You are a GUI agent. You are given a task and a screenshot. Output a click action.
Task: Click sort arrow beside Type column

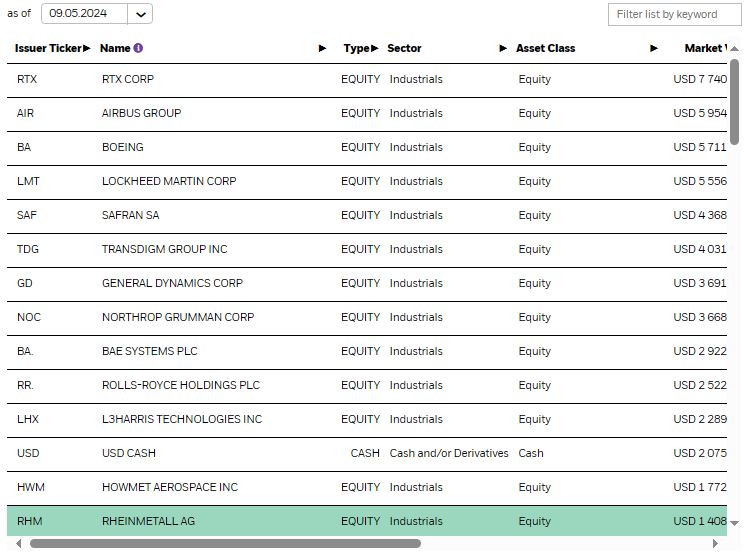[x=374, y=48]
